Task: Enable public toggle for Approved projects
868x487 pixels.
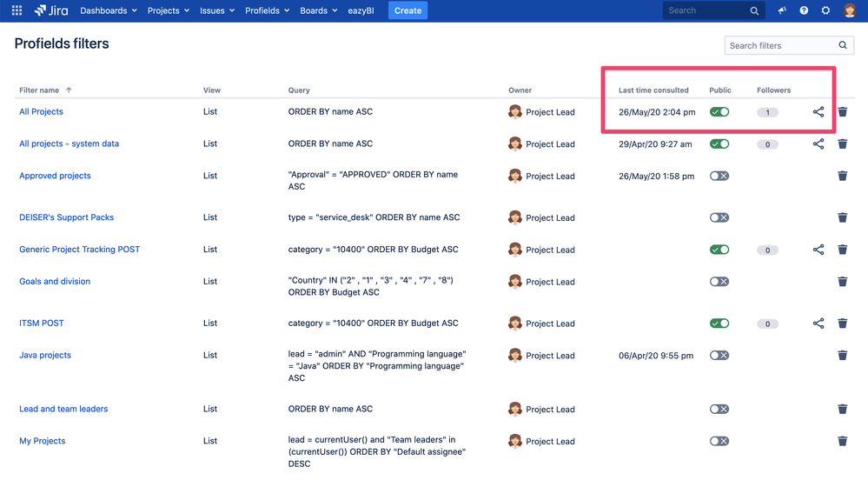Action: (x=719, y=177)
